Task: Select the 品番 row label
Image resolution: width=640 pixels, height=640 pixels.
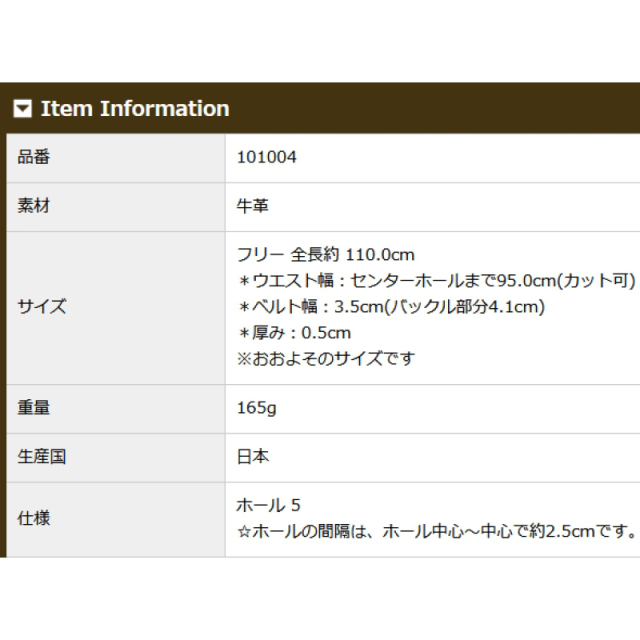Action: point(34,157)
